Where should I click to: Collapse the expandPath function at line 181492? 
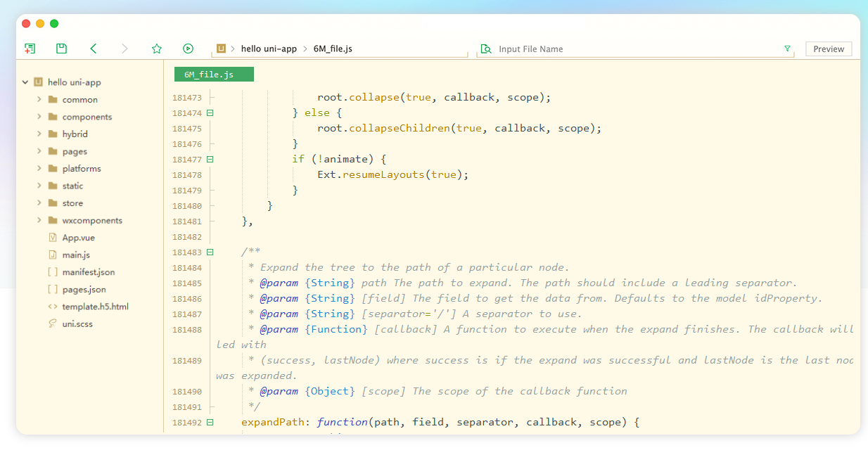(x=210, y=423)
